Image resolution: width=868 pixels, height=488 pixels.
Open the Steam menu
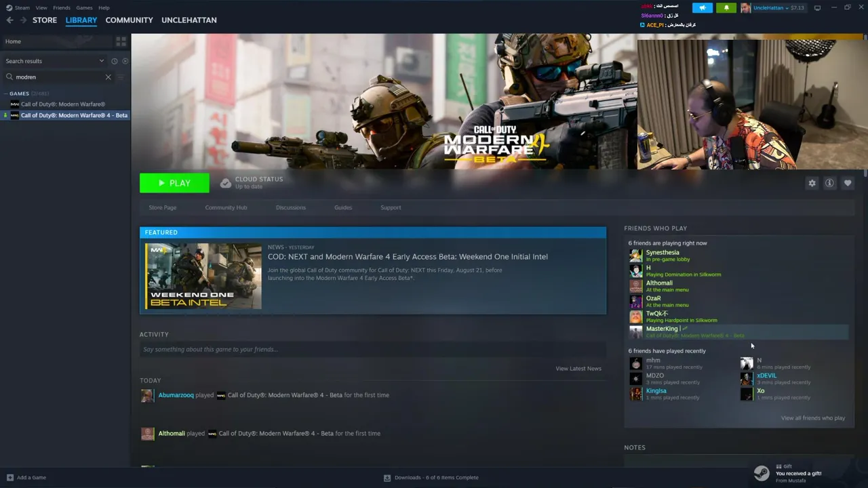(22, 8)
